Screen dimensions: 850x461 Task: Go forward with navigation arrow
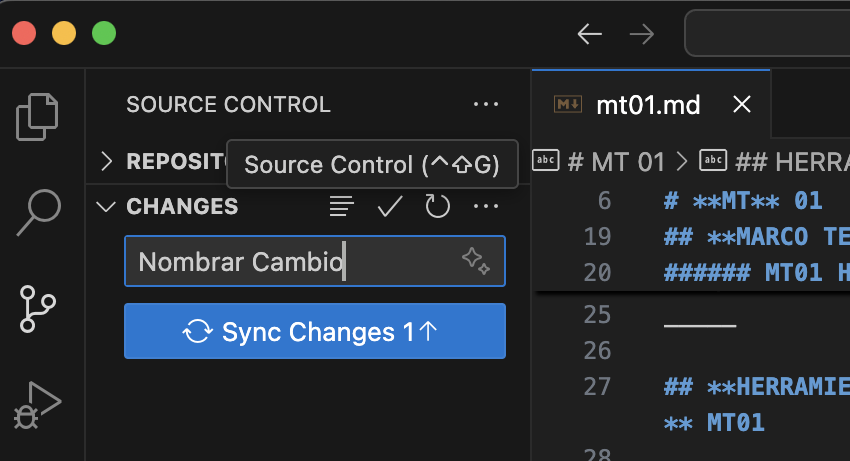click(x=641, y=34)
